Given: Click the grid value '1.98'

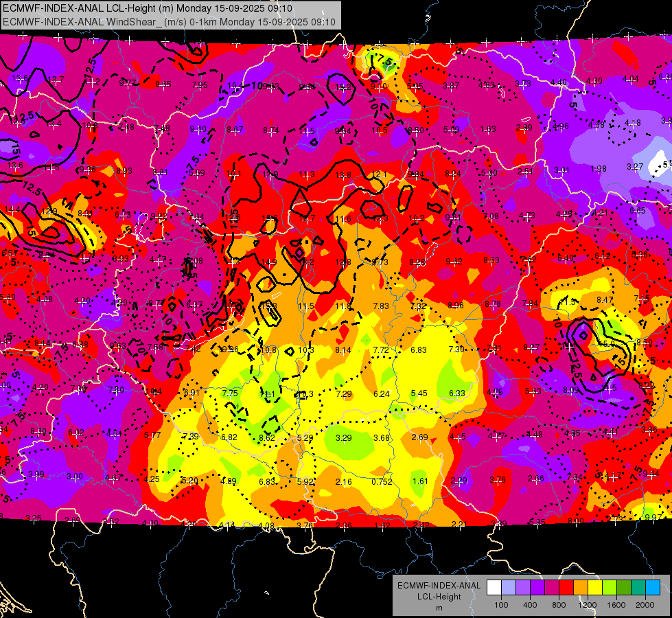Looking at the screenshot, I should pos(599,169).
